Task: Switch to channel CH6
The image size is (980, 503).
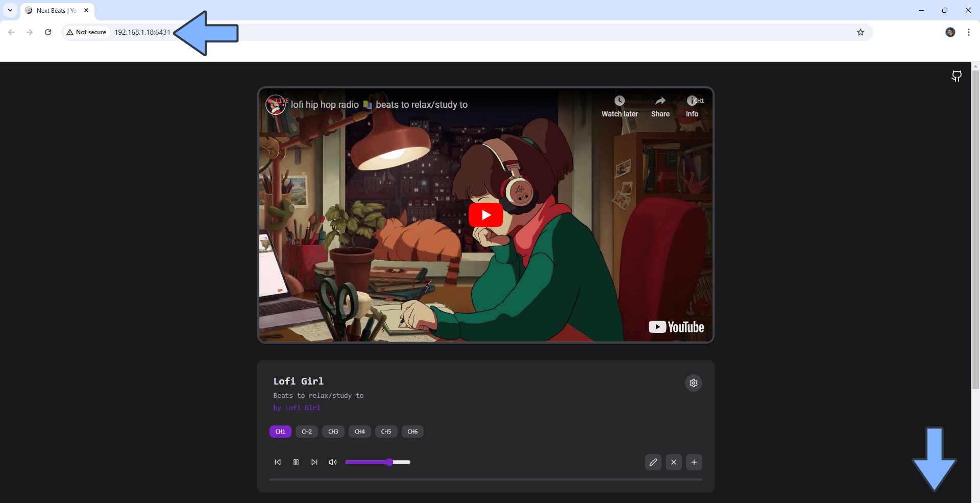Action: 413,432
